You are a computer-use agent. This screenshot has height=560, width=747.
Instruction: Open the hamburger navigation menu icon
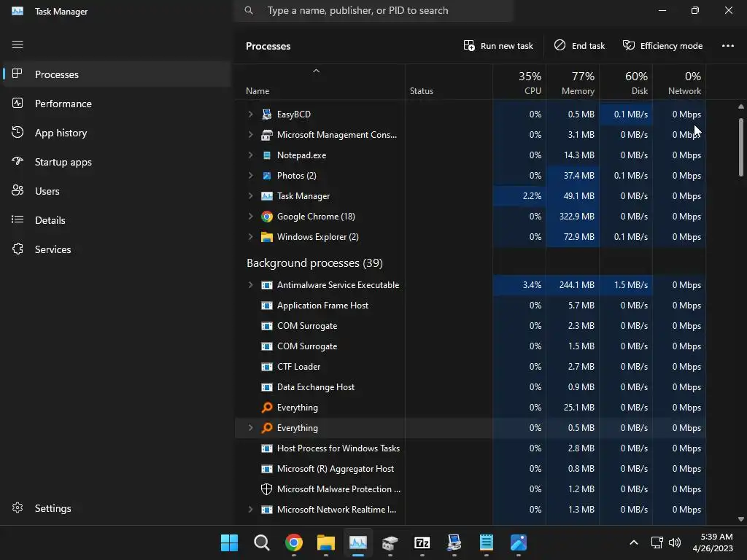click(x=18, y=44)
